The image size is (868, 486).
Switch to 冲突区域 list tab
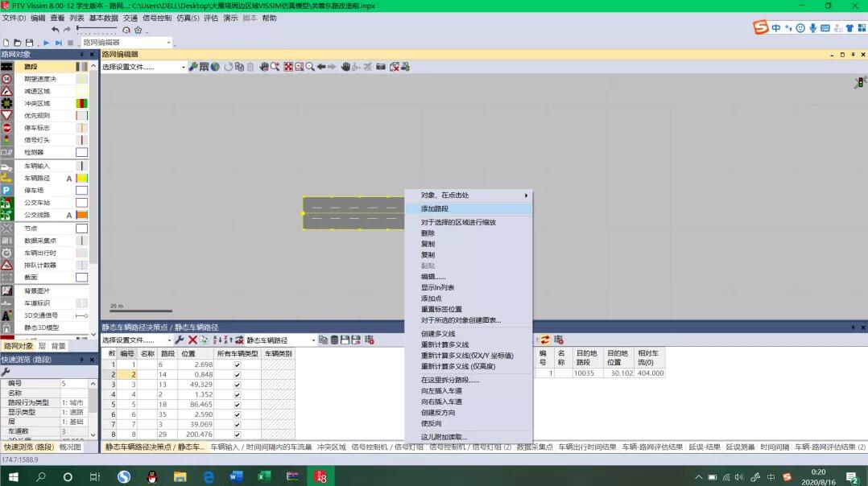pyautogui.click(x=332, y=447)
